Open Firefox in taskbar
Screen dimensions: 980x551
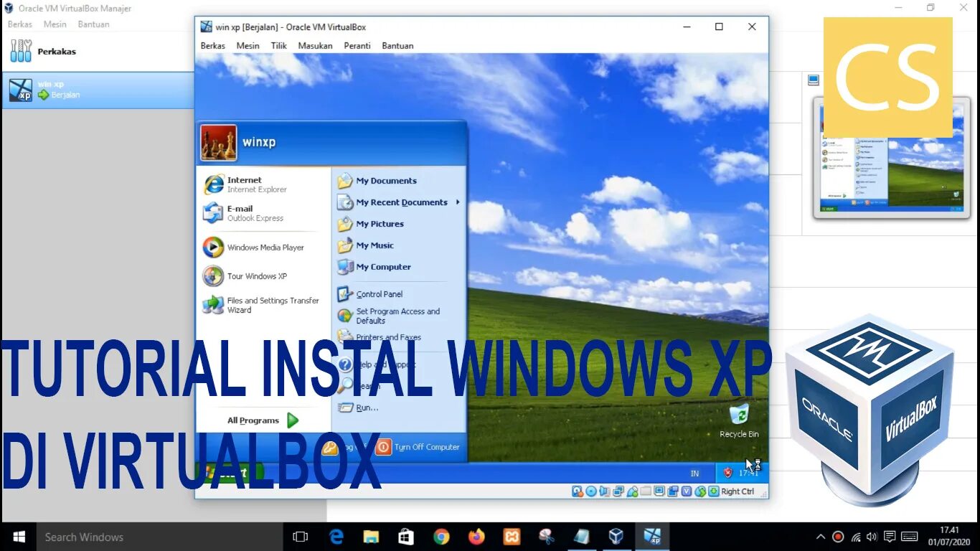476,537
